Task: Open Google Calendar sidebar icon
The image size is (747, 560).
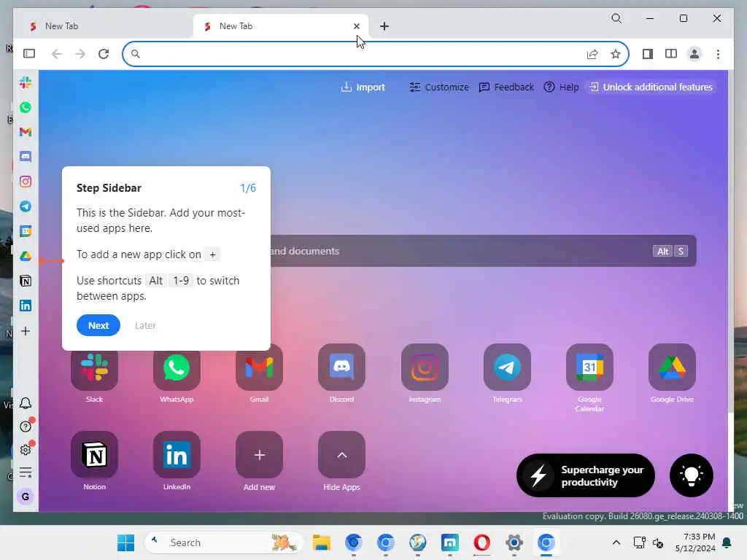Action: click(26, 231)
